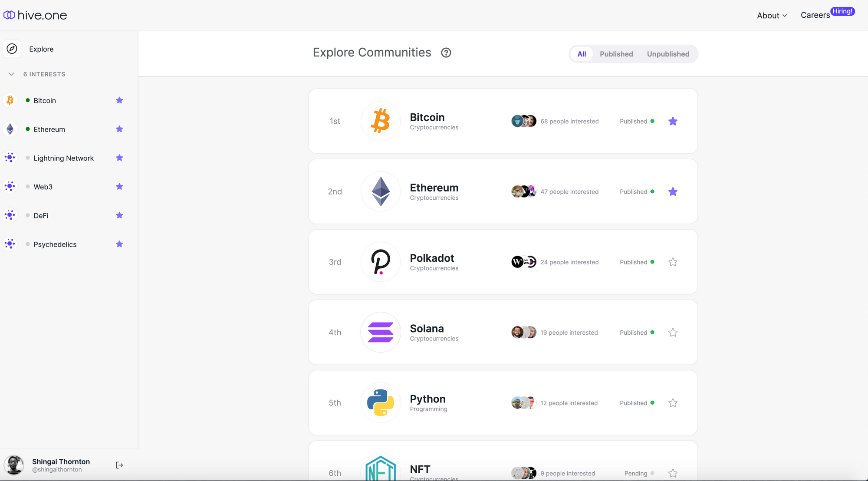Click the Polkadot logo icon
The image size is (868, 481).
(x=381, y=262)
